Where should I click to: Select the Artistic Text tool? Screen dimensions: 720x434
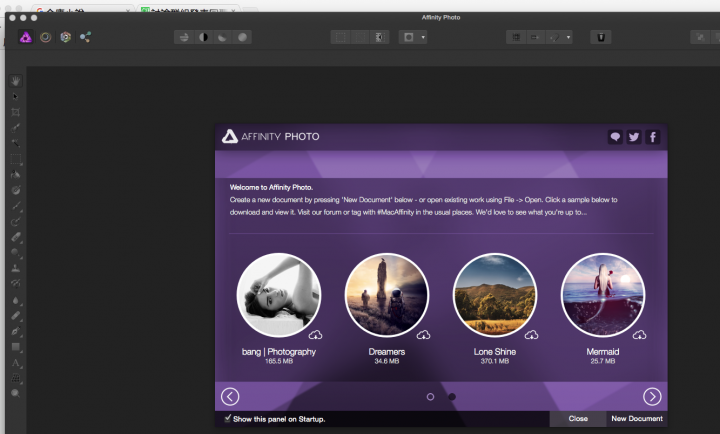[x=16, y=362]
